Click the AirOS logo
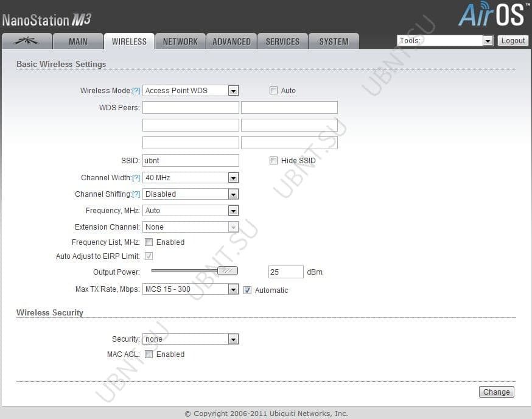This screenshot has height=419, width=532. (x=493, y=14)
